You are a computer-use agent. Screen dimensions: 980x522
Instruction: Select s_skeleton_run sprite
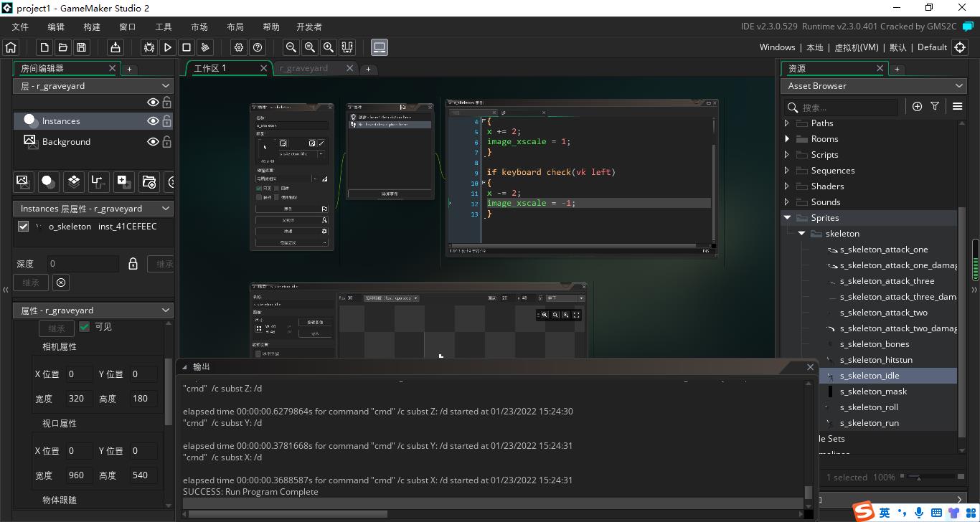(869, 423)
